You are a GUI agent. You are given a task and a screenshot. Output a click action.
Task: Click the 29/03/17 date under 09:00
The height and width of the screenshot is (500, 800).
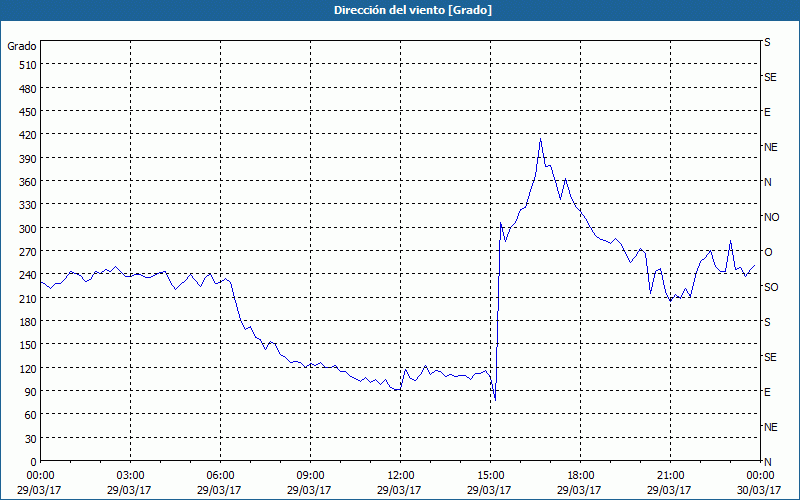(x=309, y=490)
